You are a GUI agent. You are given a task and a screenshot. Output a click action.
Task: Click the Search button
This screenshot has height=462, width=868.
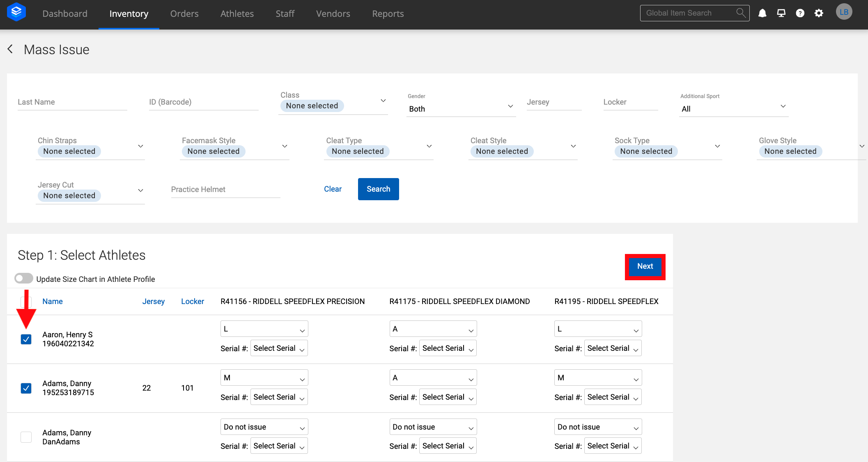click(378, 189)
